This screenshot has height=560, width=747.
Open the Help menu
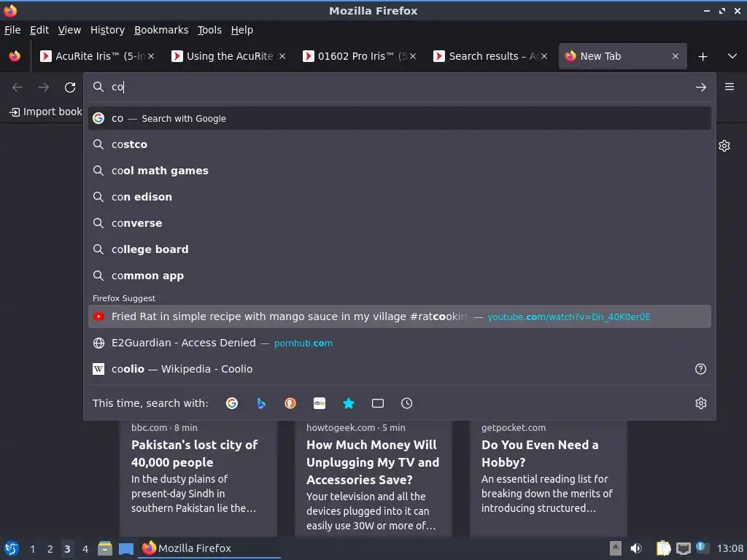242,30
